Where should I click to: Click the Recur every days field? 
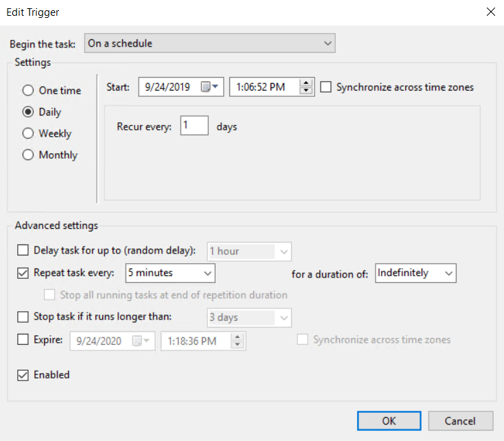point(194,126)
